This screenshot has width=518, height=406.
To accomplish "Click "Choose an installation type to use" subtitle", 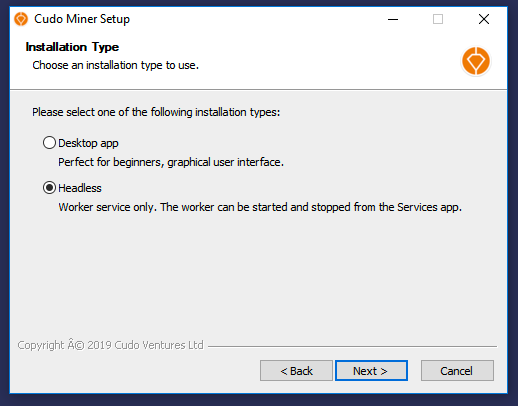I will [116, 65].
